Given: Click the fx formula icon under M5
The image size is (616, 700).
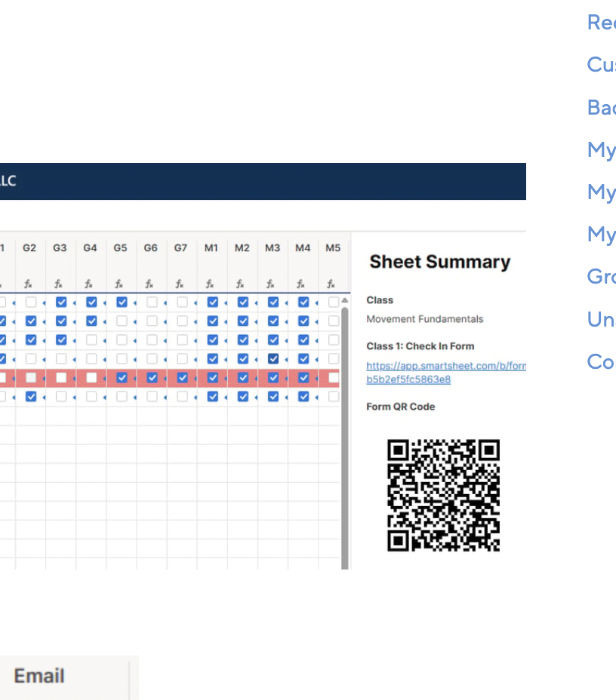Looking at the screenshot, I should 331,284.
